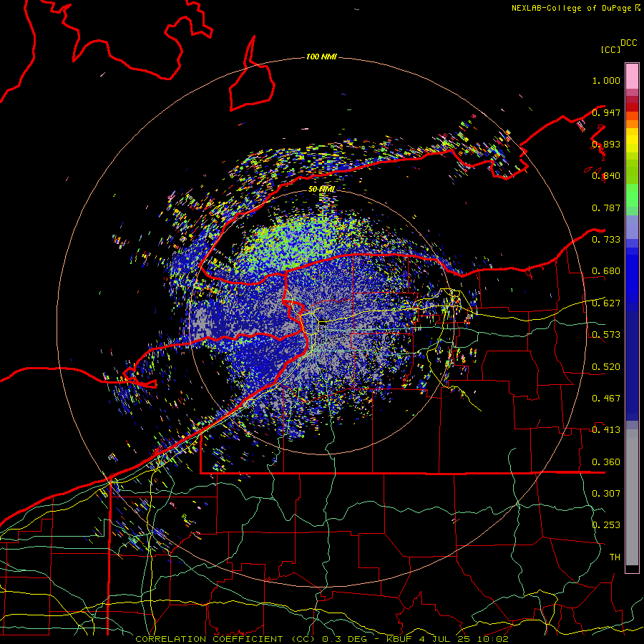644x644 pixels.
Task: Click the TH threshold legend label
Action: click(615, 557)
